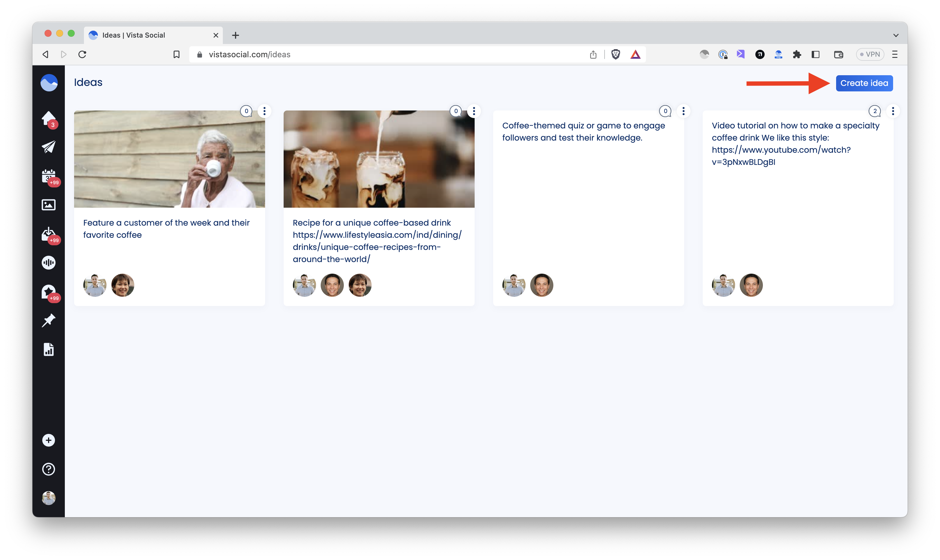Screen dimensions: 940x560
Task: Open the lifestyleasia.com recipe link text
Action: (x=377, y=247)
